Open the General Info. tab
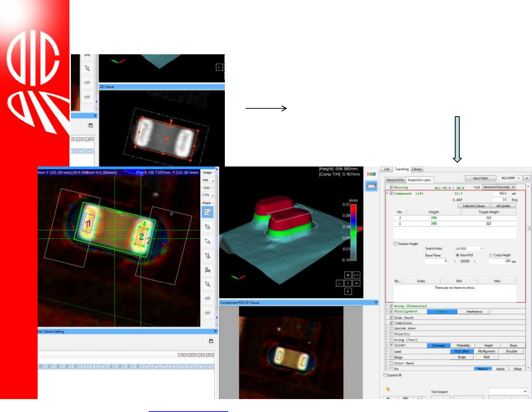This screenshot has width=532, height=412. click(x=395, y=180)
